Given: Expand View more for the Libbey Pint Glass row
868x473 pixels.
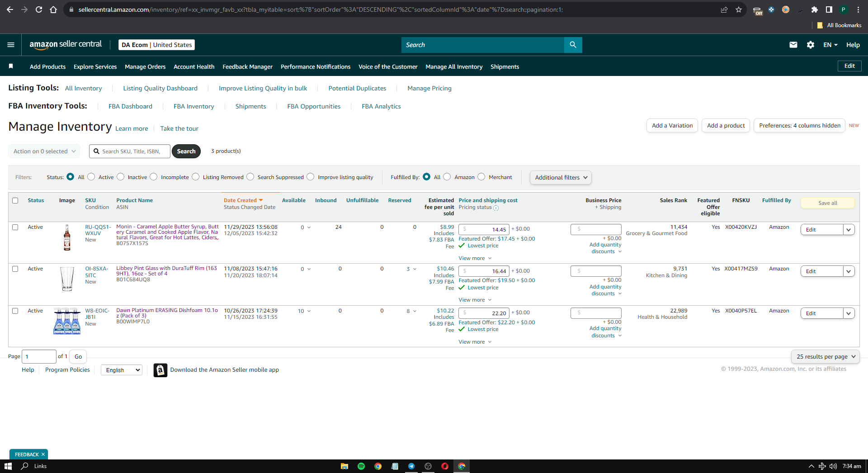Looking at the screenshot, I should coord(475,300).
